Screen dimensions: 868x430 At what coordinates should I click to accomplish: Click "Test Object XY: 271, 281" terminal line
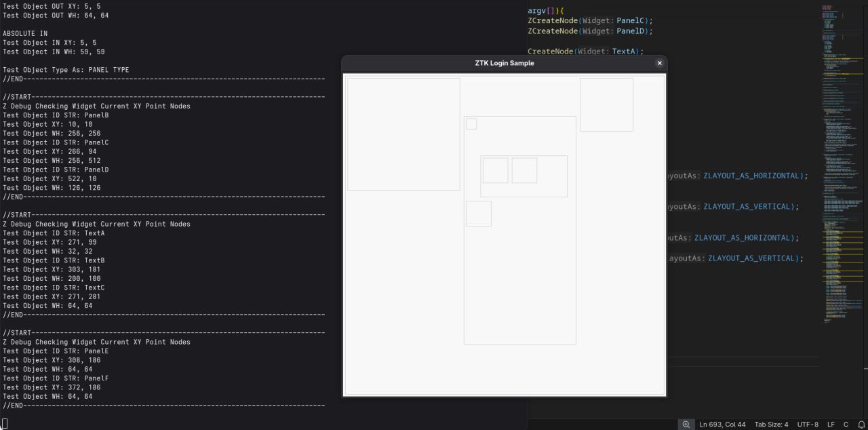pos(52,296)
